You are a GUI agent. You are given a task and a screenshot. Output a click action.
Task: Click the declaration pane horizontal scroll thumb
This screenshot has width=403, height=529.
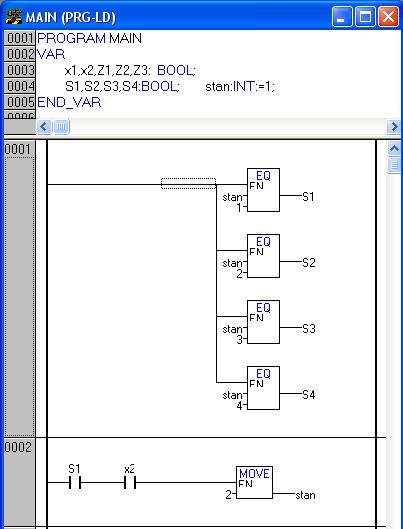click(61, 127)
